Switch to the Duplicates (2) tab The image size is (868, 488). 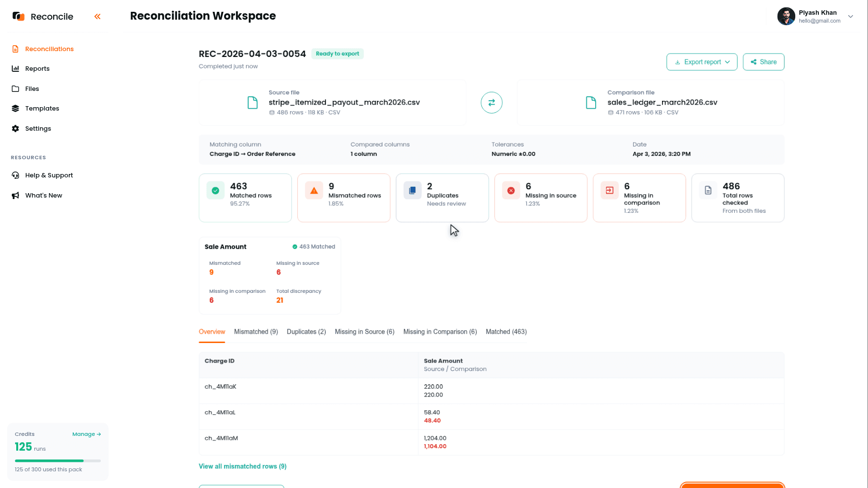(x=306, y=332)
